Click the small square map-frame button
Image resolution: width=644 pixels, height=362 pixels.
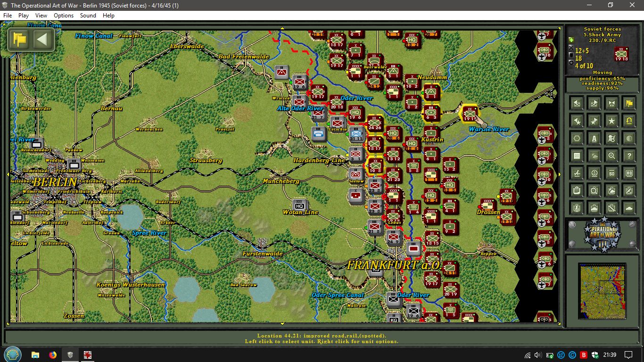pyautogui.click(x=577, y=156)
